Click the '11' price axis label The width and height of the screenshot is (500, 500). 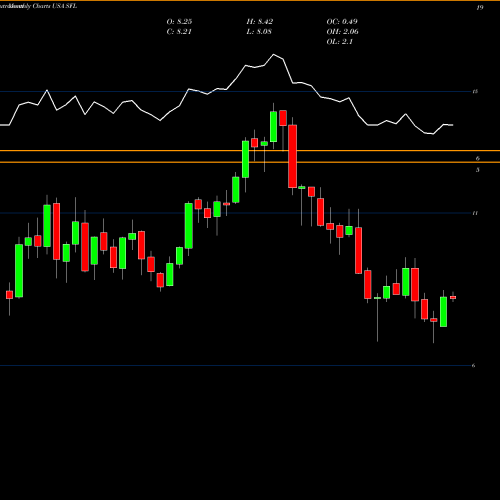[x=475, y=213]
